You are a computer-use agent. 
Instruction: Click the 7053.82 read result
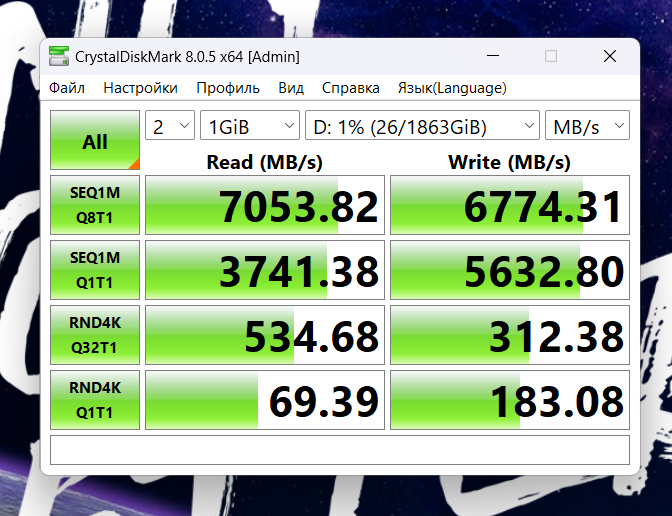click(265, 205)
